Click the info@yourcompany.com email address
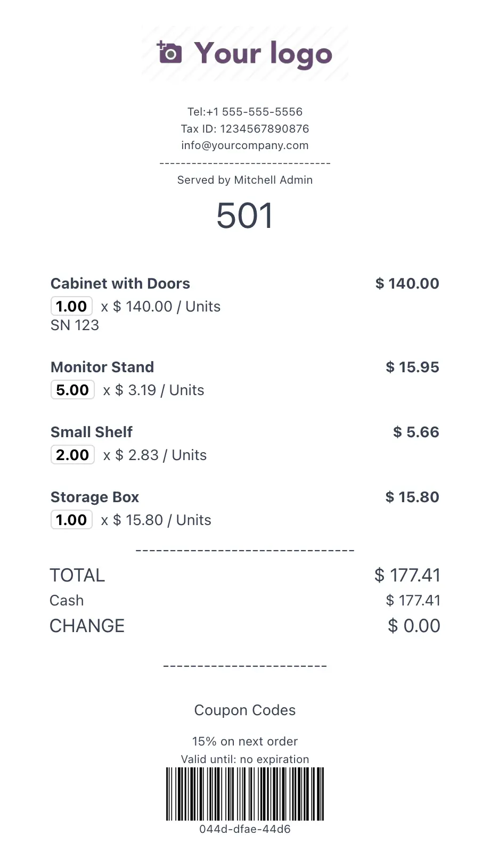 (x=244, y=145)
